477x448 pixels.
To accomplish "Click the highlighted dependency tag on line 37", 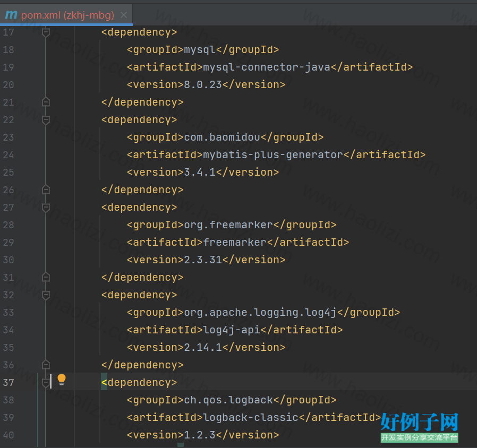I will pyautogui.click(x=139, y=382).
